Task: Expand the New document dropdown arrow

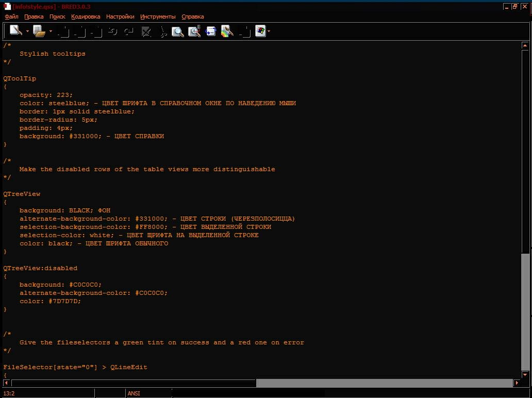Action: pyautogui.click(x=27, y=31)
